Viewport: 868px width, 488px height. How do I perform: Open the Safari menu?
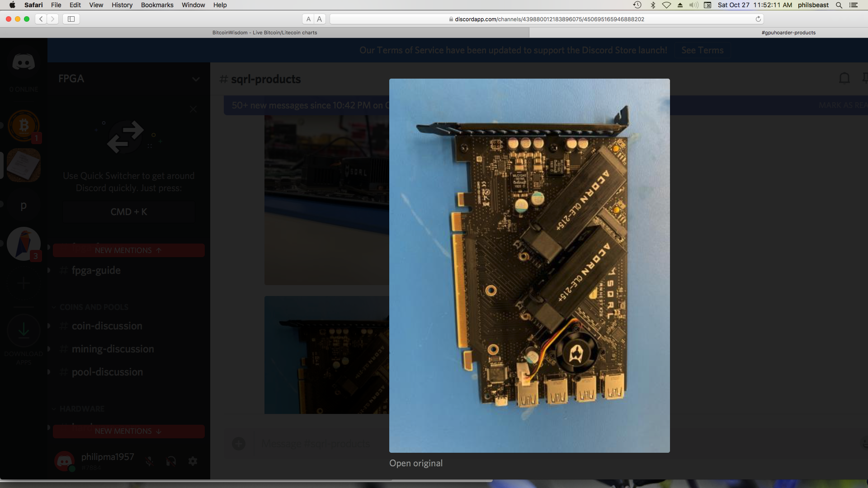click(x=33, y=5)
